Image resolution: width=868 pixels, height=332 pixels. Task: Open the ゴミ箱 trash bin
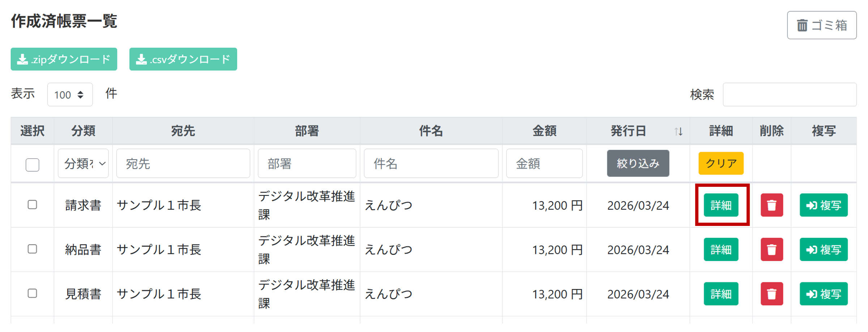coord(821,25)
